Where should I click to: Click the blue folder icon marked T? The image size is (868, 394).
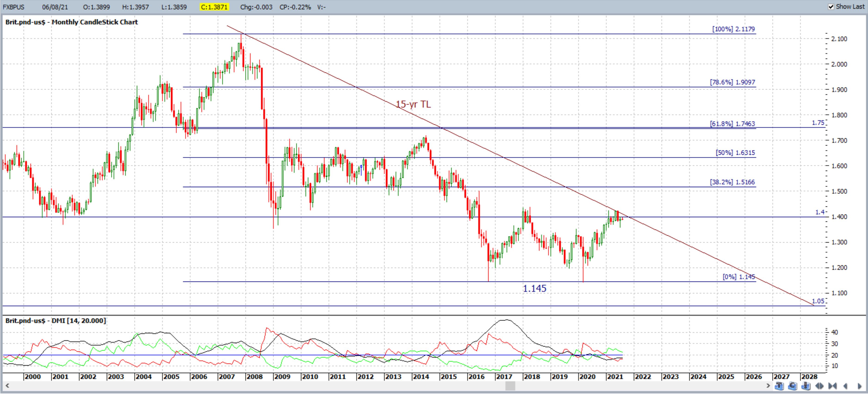(779, 386)
